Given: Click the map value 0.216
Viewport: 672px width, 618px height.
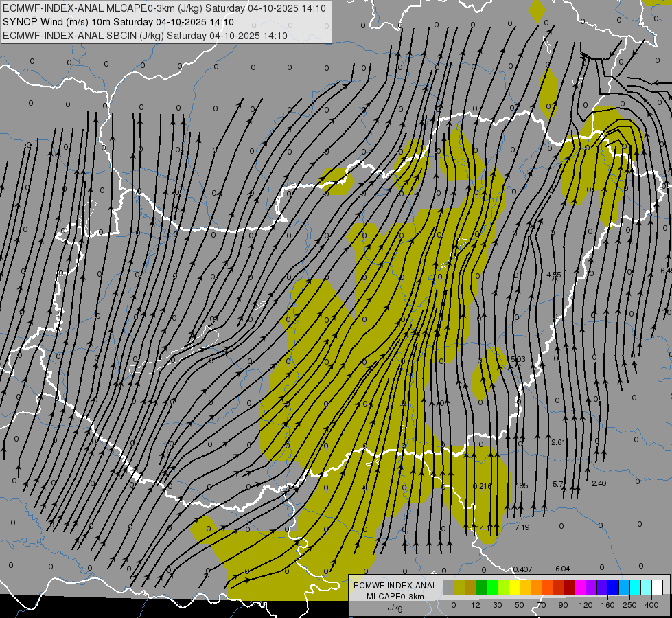Looking at the screenshot, I should (x=482, y=486).
